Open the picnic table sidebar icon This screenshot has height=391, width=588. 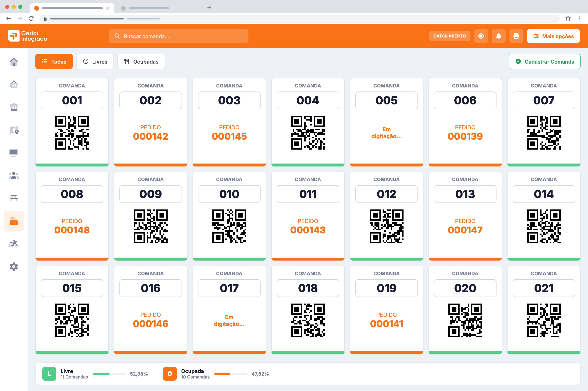(14, 198)
